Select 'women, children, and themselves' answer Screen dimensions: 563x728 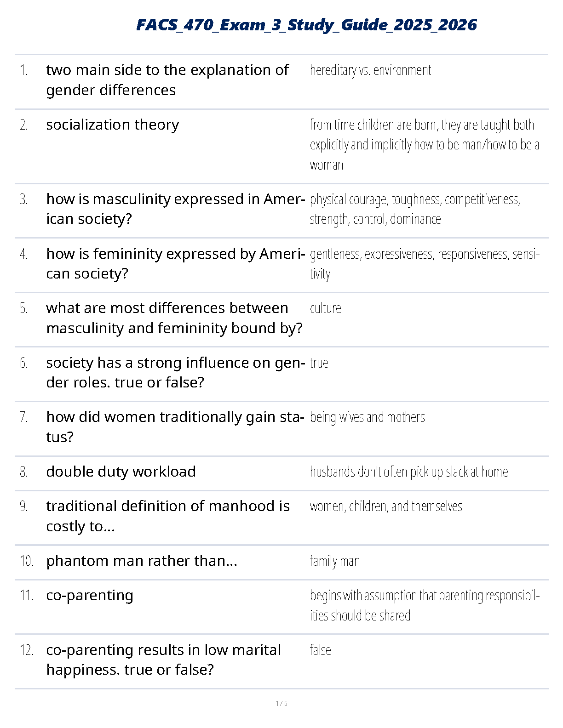386,506
